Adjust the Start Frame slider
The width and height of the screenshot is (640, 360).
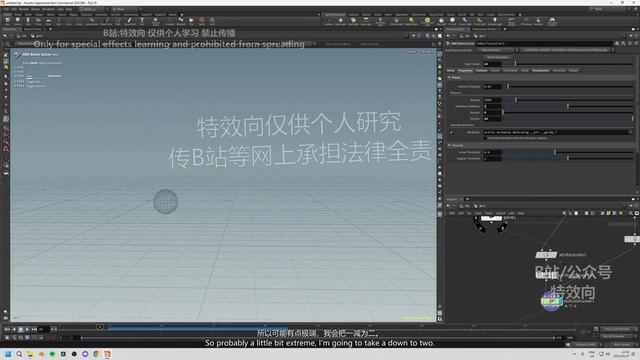[568, 64]
